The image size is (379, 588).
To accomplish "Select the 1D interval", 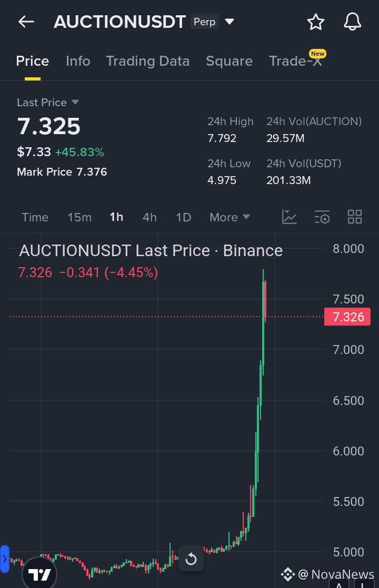I will tap(184, 217).
